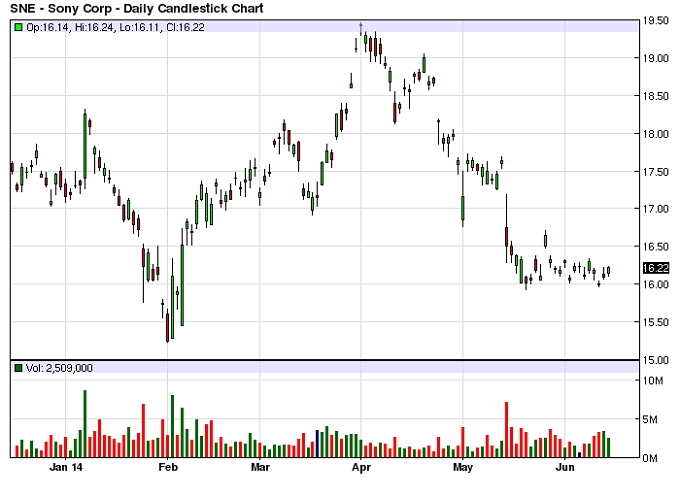Click the 19.00 price axis label
Viewport: 680px width, 497px height.
(655, 58)
